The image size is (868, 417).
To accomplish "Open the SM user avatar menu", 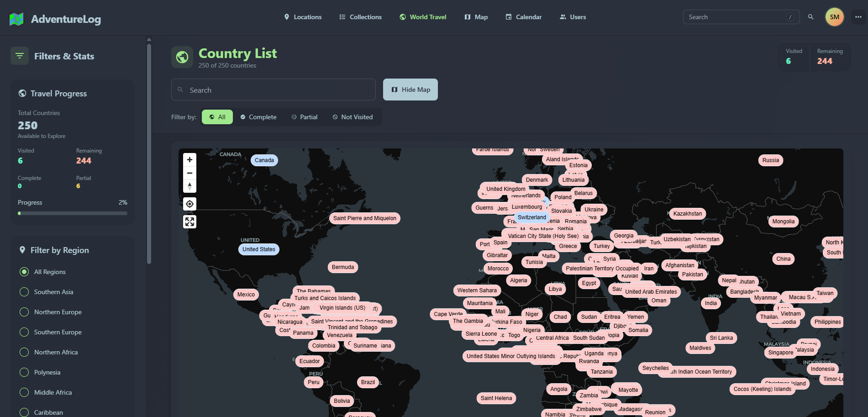I will (834, 17).
